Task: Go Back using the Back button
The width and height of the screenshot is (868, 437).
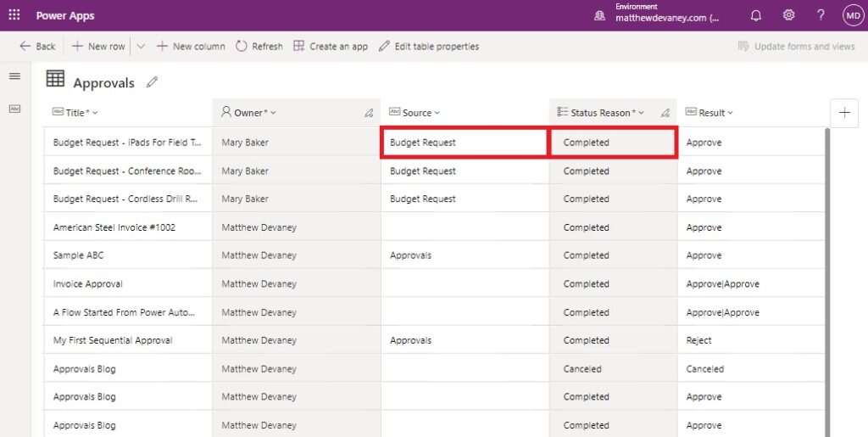Action: point(37,47)
